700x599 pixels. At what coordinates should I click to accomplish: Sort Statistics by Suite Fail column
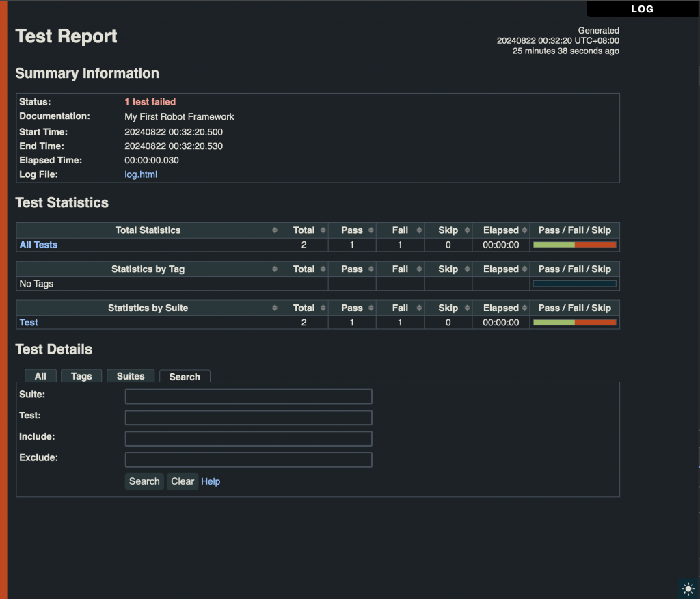point(401,308)
